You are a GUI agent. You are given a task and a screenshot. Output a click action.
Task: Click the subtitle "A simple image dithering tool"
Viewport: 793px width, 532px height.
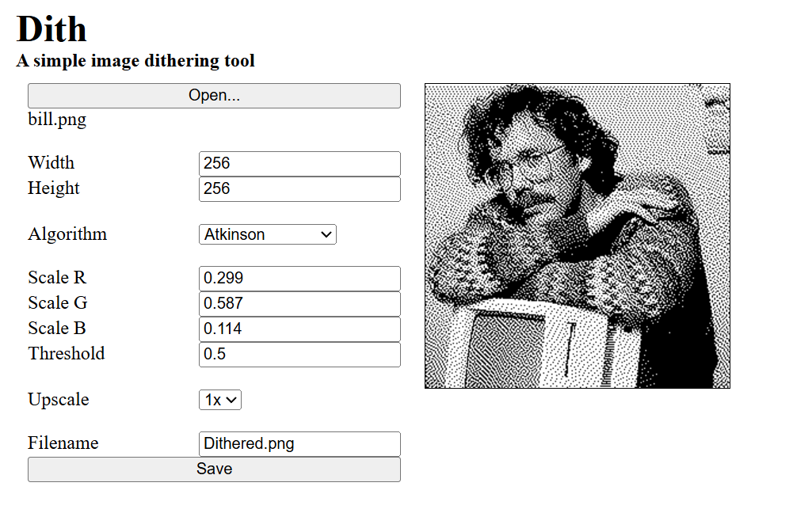[x=135, y=61]
